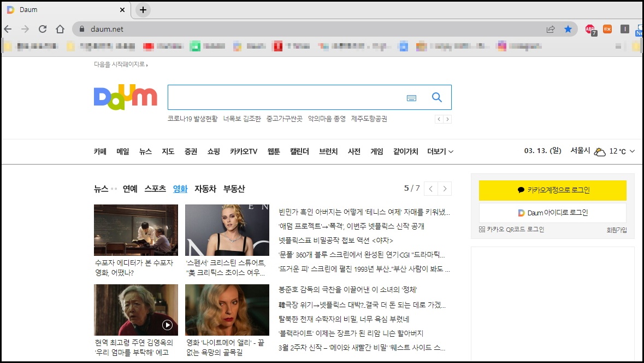Image resolution: width=644 pixels, height=363 pixels.
Task: Open 카페 service menu
Action: [100, 151]
